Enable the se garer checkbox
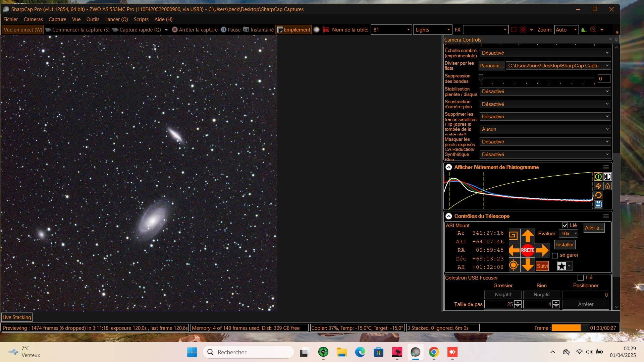 (x=555, y=256)
